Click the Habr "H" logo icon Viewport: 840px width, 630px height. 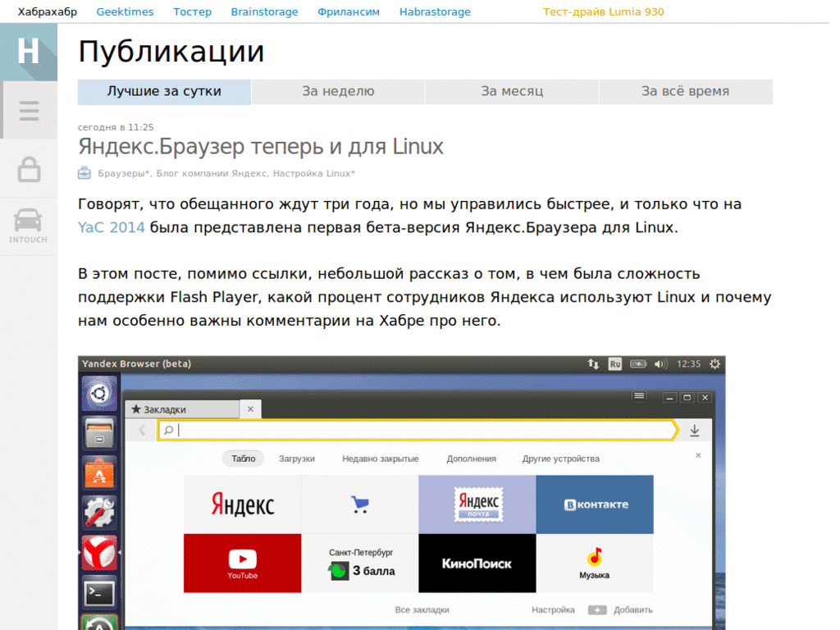tap(29, 52)
